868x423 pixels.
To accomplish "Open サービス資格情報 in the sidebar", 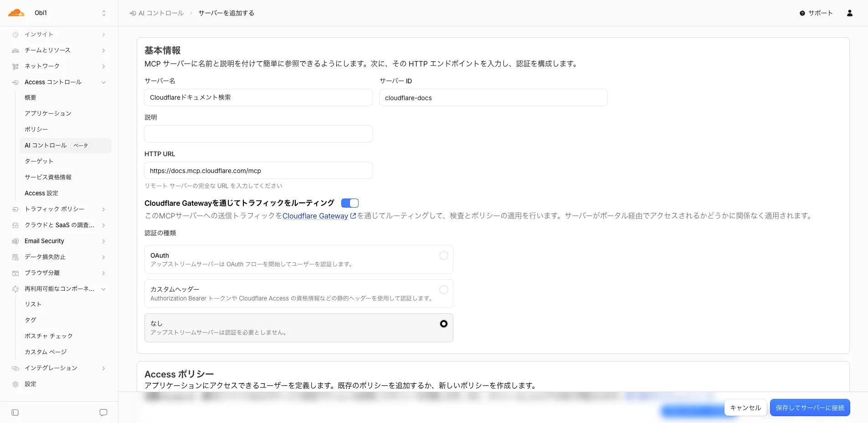I will [x=48, y=177].
